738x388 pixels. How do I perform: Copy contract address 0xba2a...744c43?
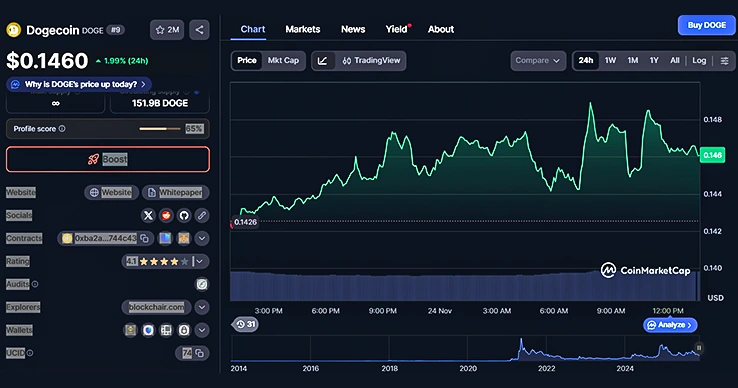144,238
